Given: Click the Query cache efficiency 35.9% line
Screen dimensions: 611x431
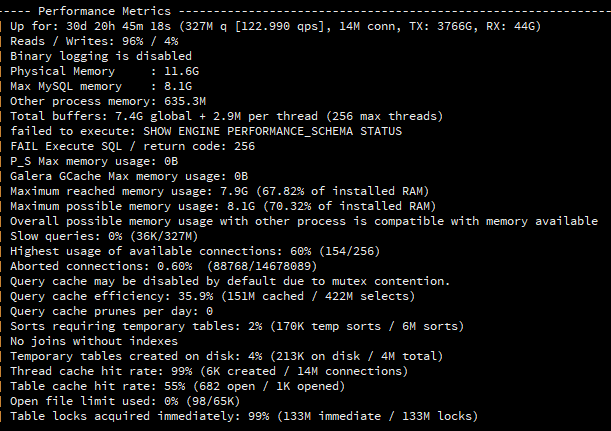Looking at the screenshot, I should [212, 296].
